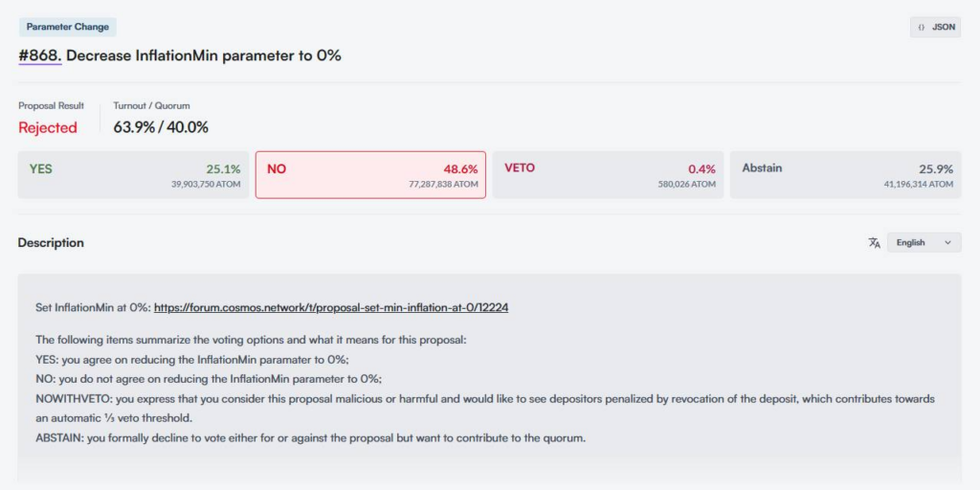Click the Rejected proposal result text

pyautogui.click(x=48, y=127)
